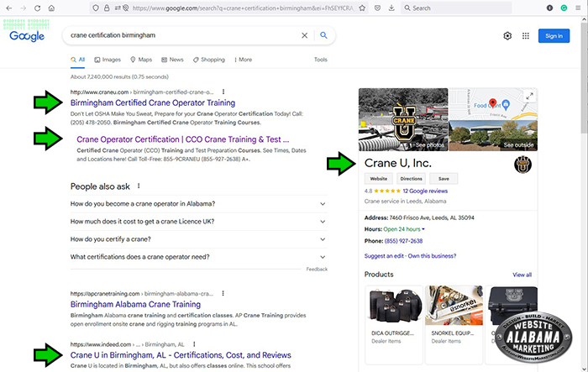This screenshot has height=372, width=588.
Task: Click 'View all' products link
Action: 522,275
